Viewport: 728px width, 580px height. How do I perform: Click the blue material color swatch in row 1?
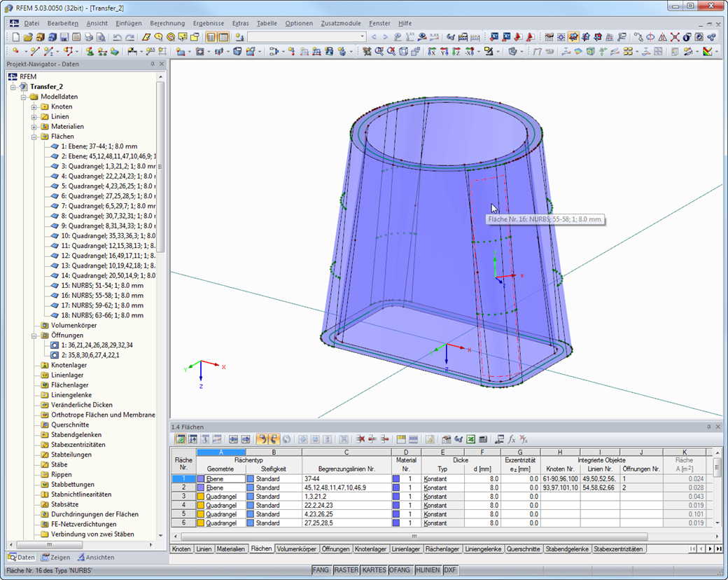point(395,479)
